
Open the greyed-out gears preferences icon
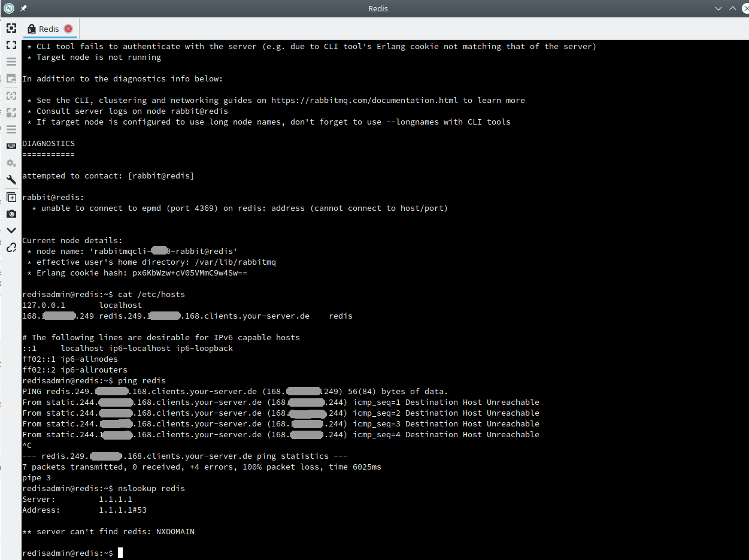coord(11,163)
